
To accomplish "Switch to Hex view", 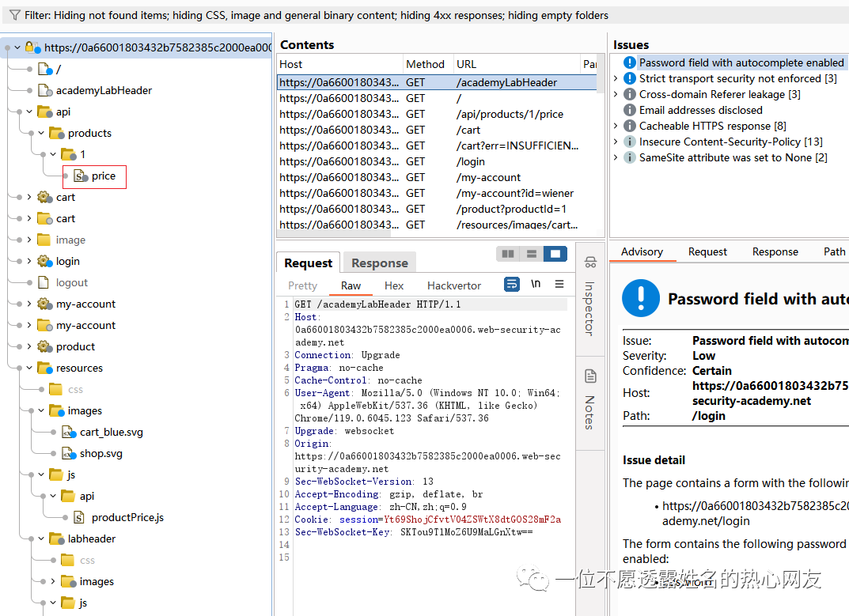I will pos(394,285).
